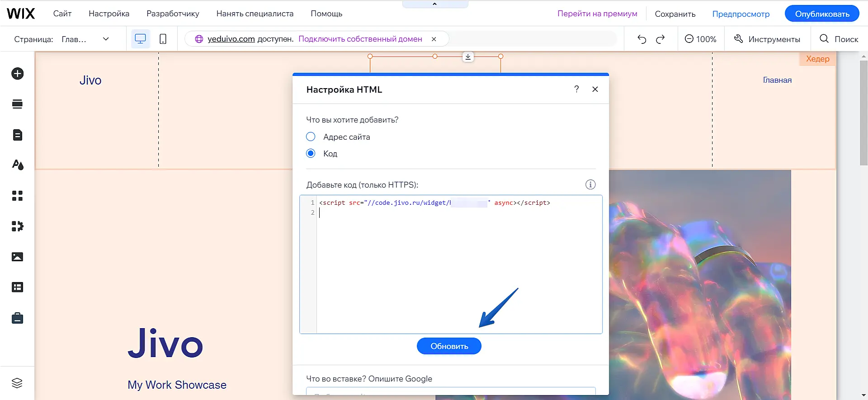868x400 pixels.
Task: Click the Redo arrow icon
Action: (660, 39)
